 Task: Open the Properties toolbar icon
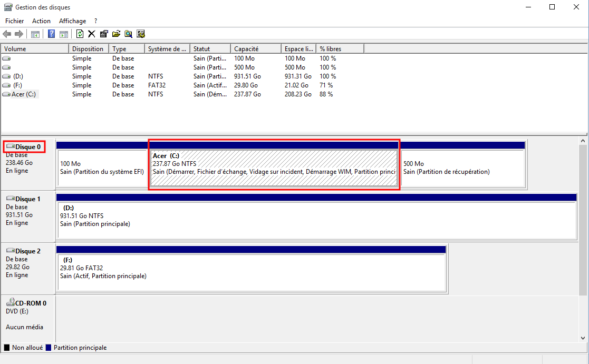[x=104, y=34]
